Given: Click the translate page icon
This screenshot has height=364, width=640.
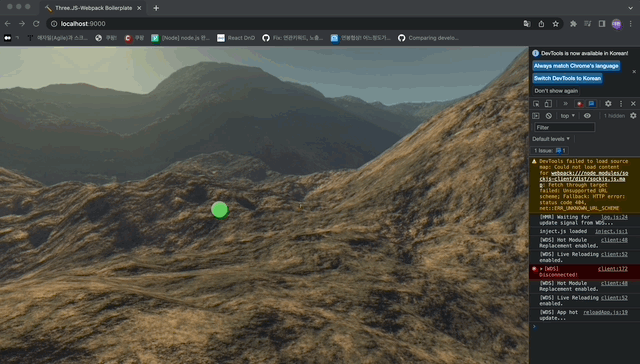Looking at the screenshot, I should [527, 24].
